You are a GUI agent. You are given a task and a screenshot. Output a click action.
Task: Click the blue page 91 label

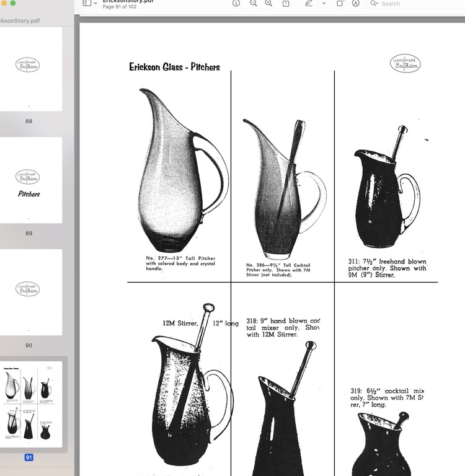(x=29, y=457)
